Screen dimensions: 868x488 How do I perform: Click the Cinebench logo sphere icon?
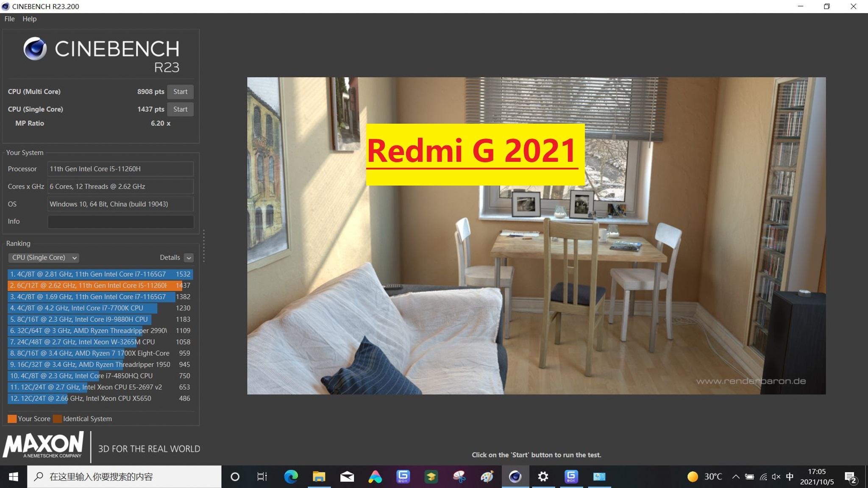pyautogui.click(x=35, y=48)
